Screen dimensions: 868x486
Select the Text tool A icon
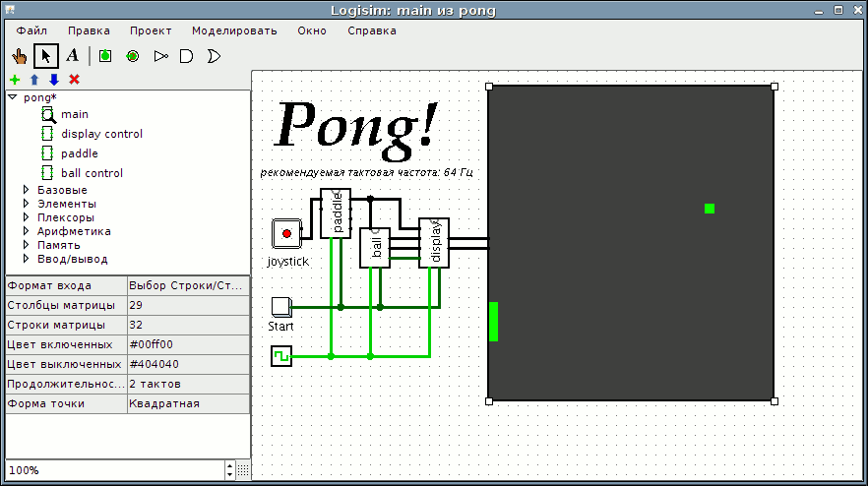[x=72, y=55]
